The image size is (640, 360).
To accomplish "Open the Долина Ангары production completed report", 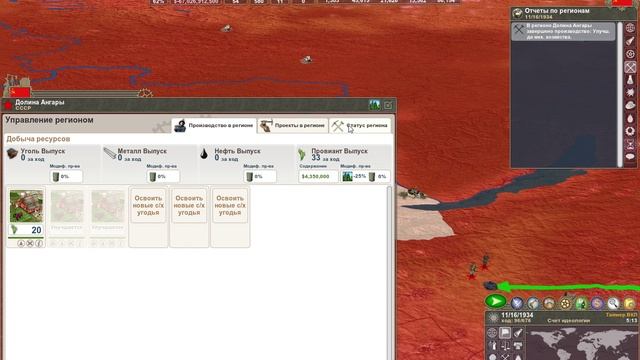I will click(563, 31).
